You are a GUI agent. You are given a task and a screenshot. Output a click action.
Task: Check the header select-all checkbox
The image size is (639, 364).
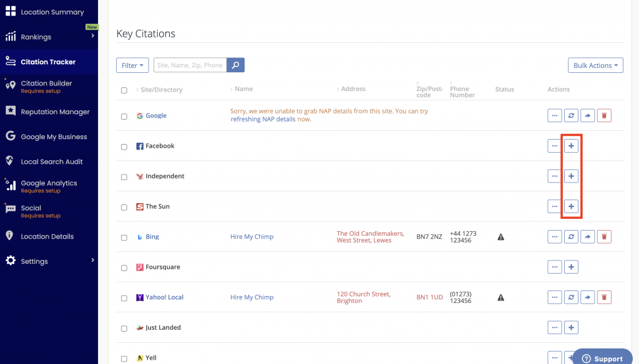[x=123, y=90]
